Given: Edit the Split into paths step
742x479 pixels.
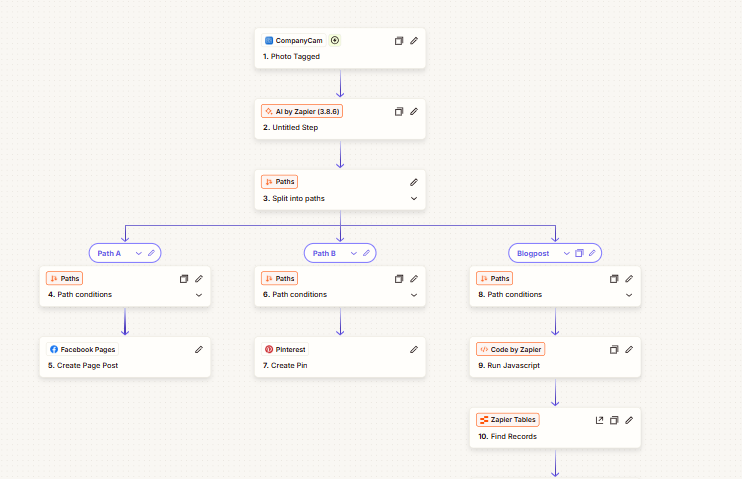Looking at the screenshot, I should (x=414, y=182).
